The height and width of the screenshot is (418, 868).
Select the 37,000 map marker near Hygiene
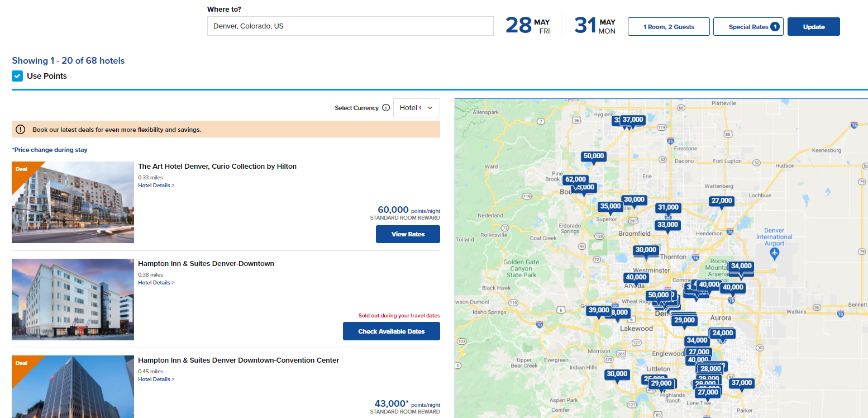pos(633,120)
